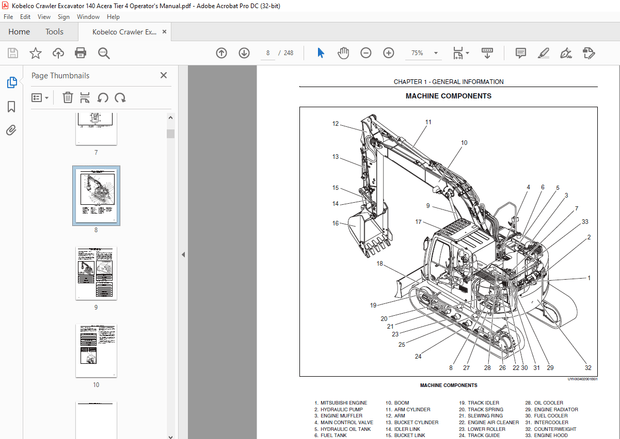The width and height of the screenshot is (620, 439).
Task: Click legend entry COUNTERWEIGHT
Action: tap(555, 429)
